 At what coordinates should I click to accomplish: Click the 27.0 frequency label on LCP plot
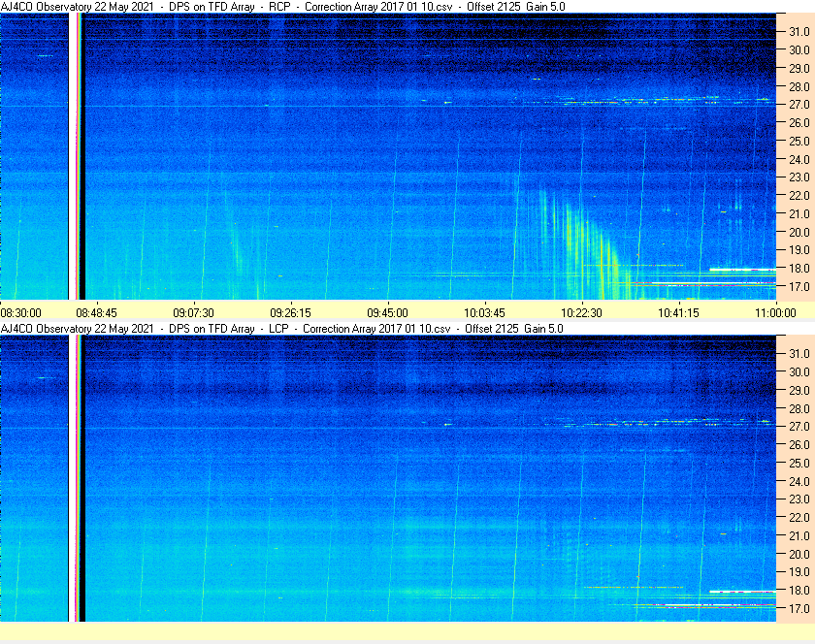pos(799,427)
